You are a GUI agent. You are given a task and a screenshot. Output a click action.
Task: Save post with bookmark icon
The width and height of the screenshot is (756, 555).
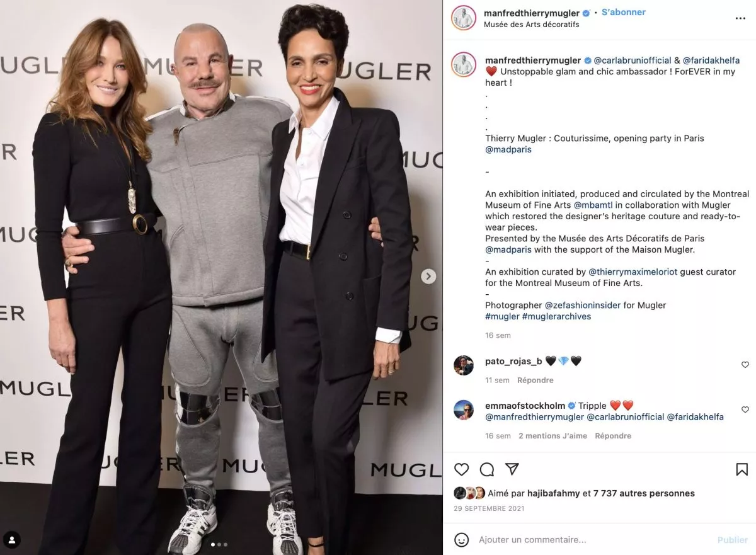(x=742, y=469)
